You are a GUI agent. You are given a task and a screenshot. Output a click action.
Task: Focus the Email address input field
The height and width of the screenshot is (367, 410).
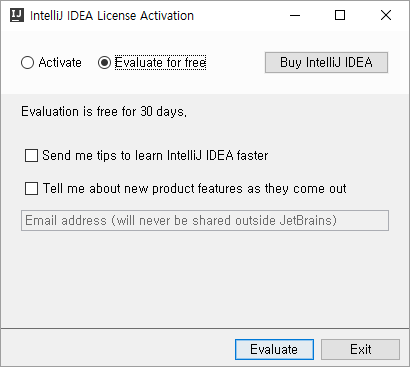205,220
